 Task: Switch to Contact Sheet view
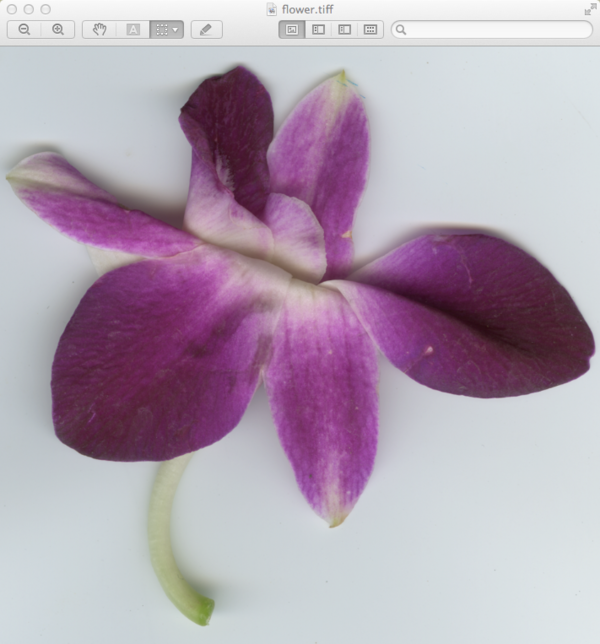point(370,30)
